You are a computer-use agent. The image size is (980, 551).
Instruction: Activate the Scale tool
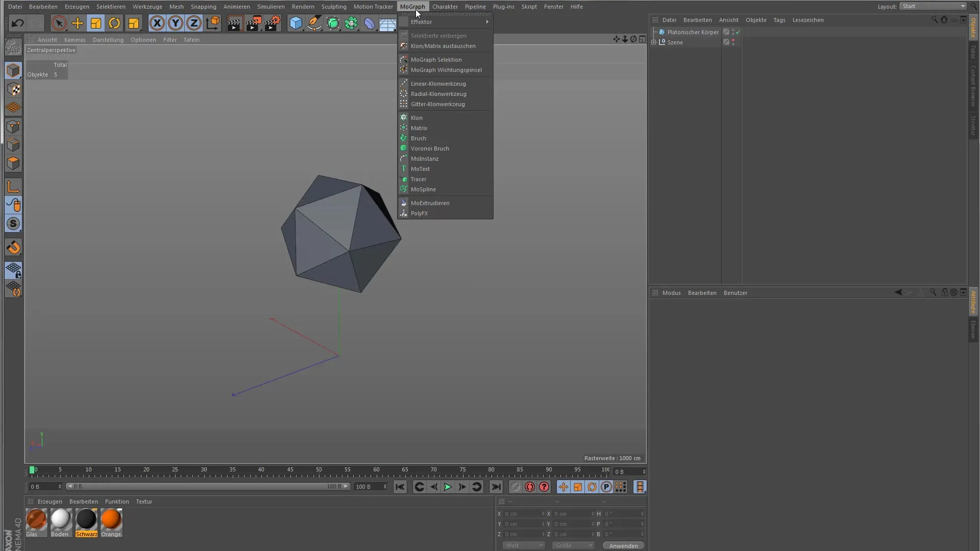coord(96,23)
